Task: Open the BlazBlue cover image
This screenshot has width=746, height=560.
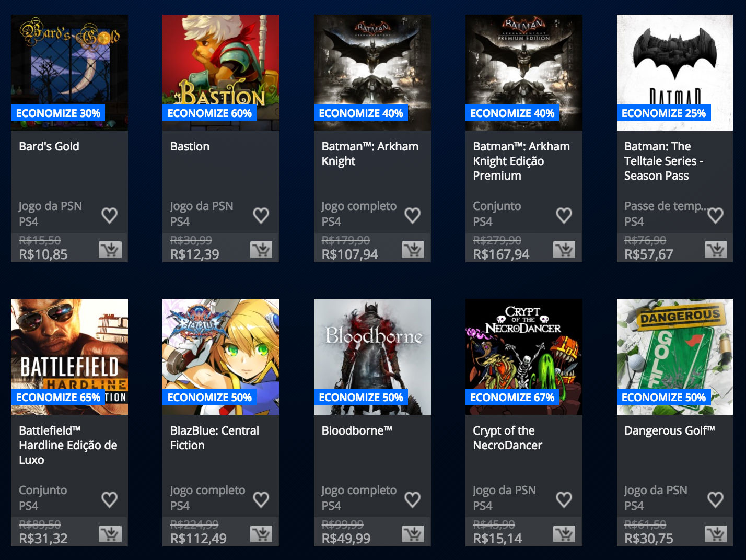Action: (x=221, y=357)
